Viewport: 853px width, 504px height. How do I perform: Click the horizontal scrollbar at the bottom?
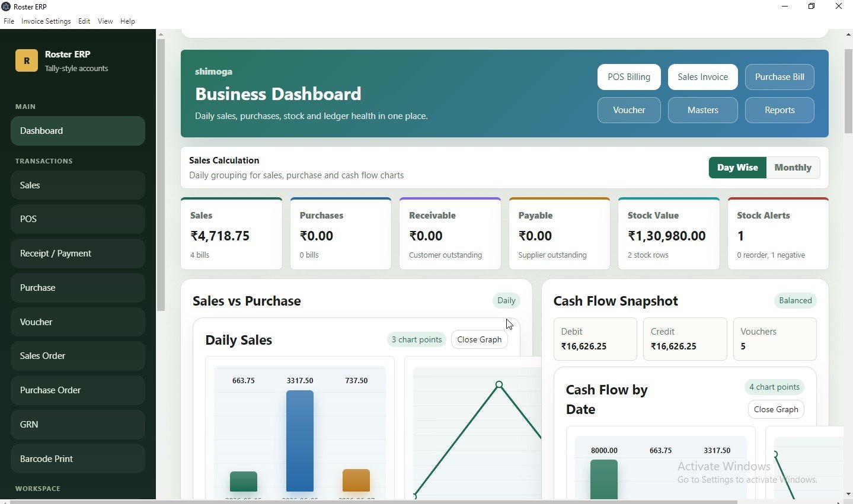pyautogui.click(x=373, y=502)
